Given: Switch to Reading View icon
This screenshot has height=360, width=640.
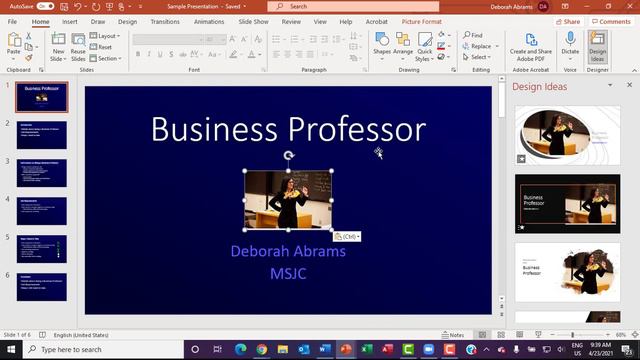Looking at the screenshot, I should [x=520, y=335].
